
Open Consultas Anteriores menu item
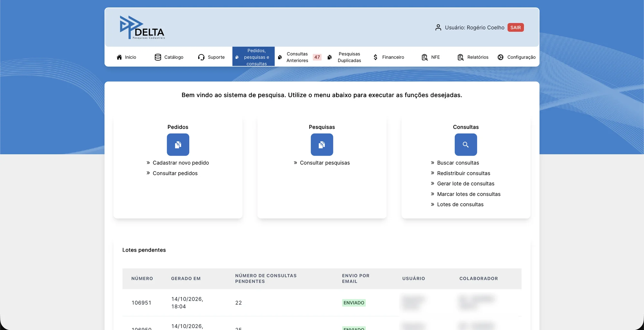[297, 57]
